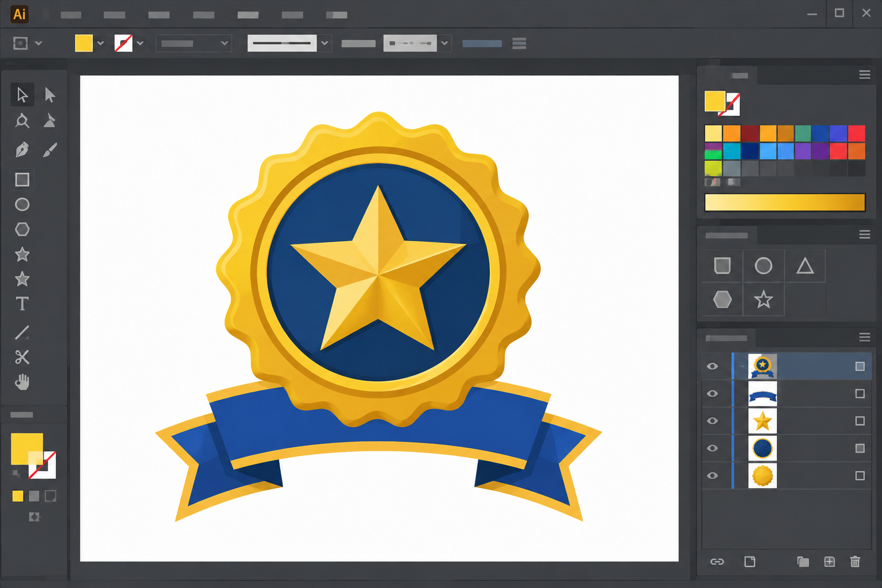Open dropdown arrow beside control bar fill swatch

[x=100, y=43]
